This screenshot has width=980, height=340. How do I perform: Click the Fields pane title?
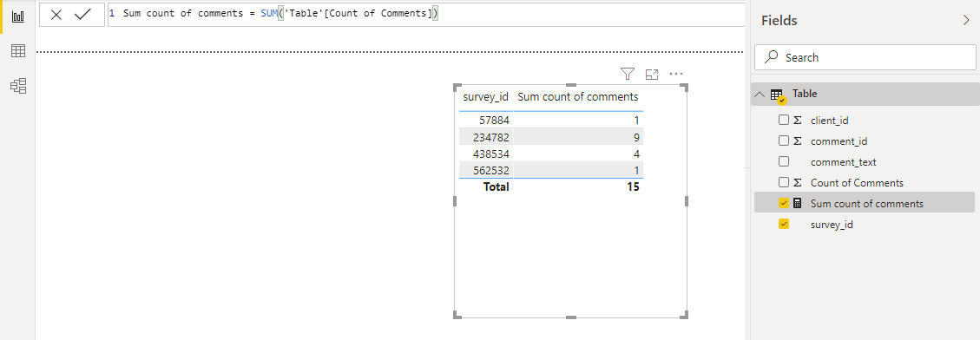779,20
